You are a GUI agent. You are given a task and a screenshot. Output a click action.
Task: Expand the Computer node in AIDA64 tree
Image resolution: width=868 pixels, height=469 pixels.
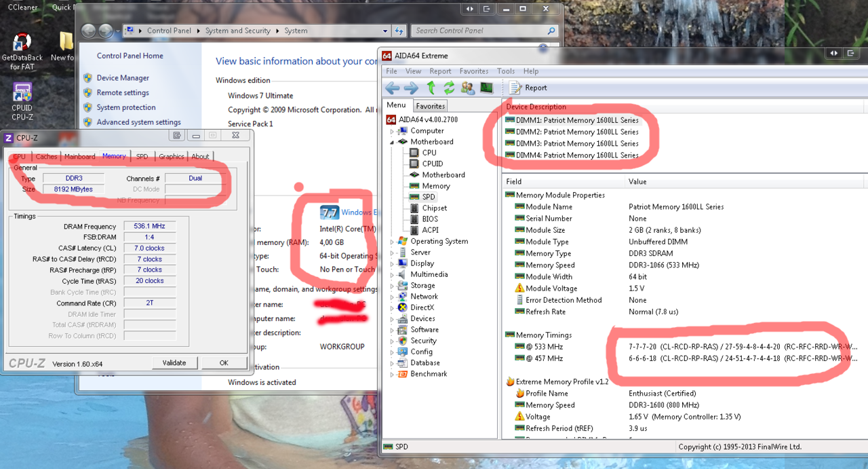tap(392, 131)
